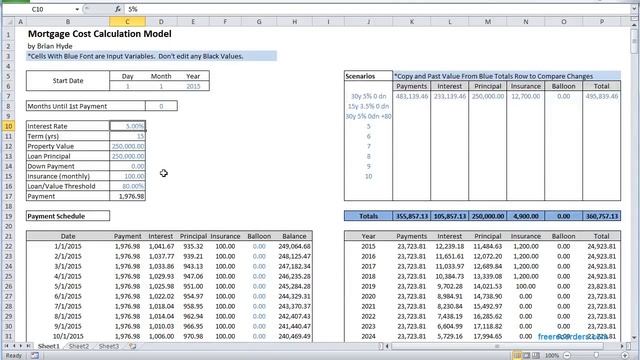The image size is (640, 360).
Task: Click horizontal scrollbar right arrow
Action: [x=623, y=346]
